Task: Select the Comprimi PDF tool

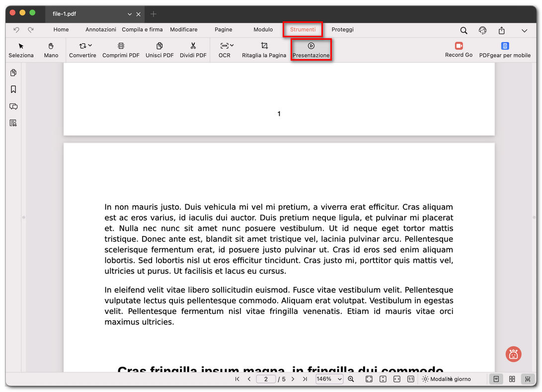Action: coord(121,50)
